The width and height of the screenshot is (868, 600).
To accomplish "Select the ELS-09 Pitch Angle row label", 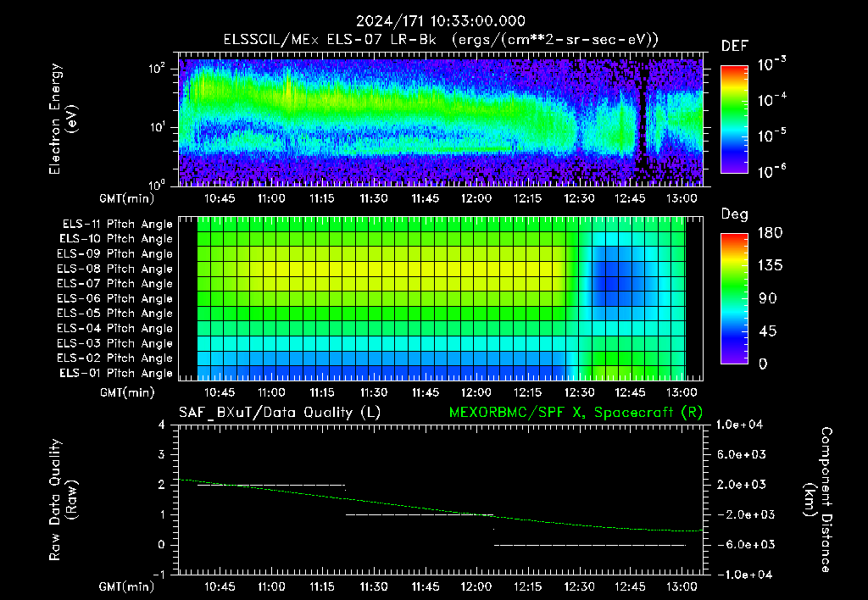I will tap(114, 254).
